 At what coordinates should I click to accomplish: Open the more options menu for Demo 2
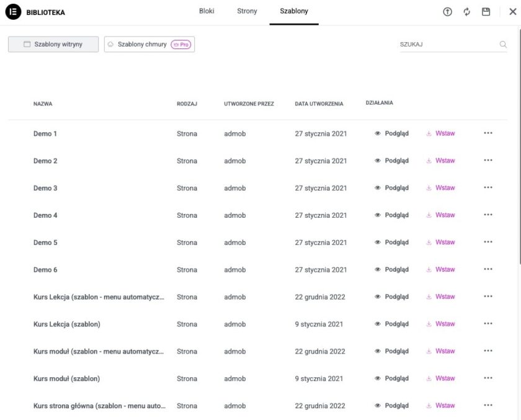pos(488,160)
